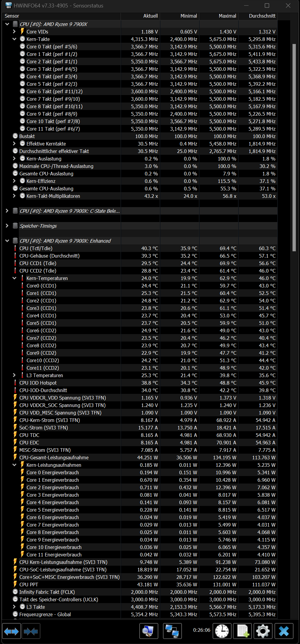The image size is (300, 644).
Task: Select Maximale CPU-/Thread-Auslastung row
Action: 140,166
